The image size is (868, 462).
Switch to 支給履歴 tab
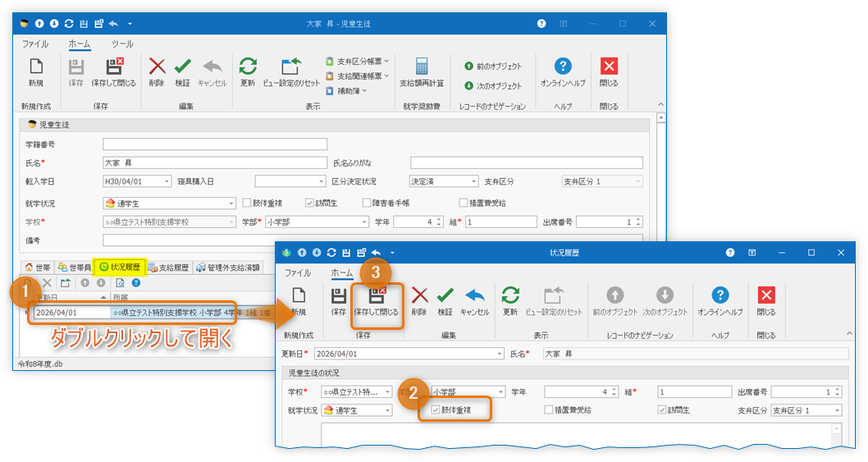[x=168, y=268]
